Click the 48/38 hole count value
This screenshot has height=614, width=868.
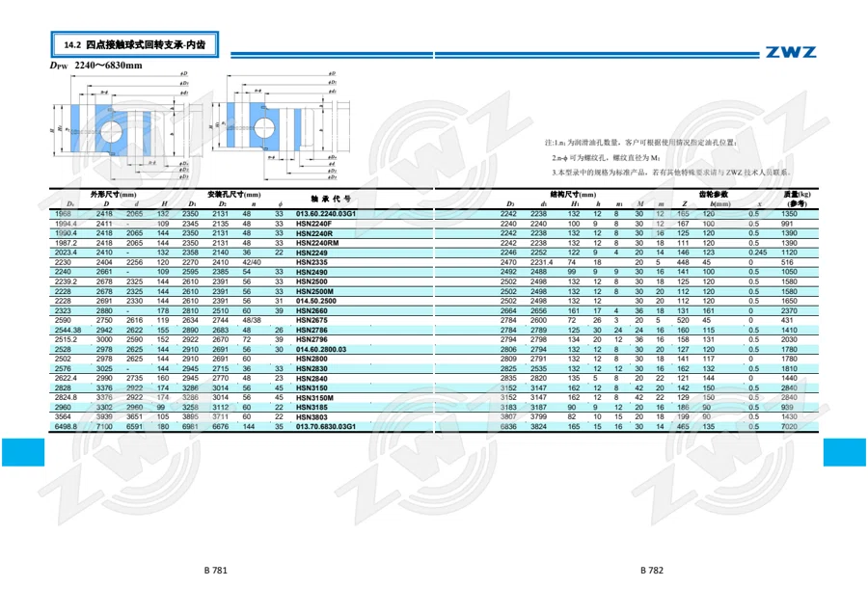[x=252, y=320]
